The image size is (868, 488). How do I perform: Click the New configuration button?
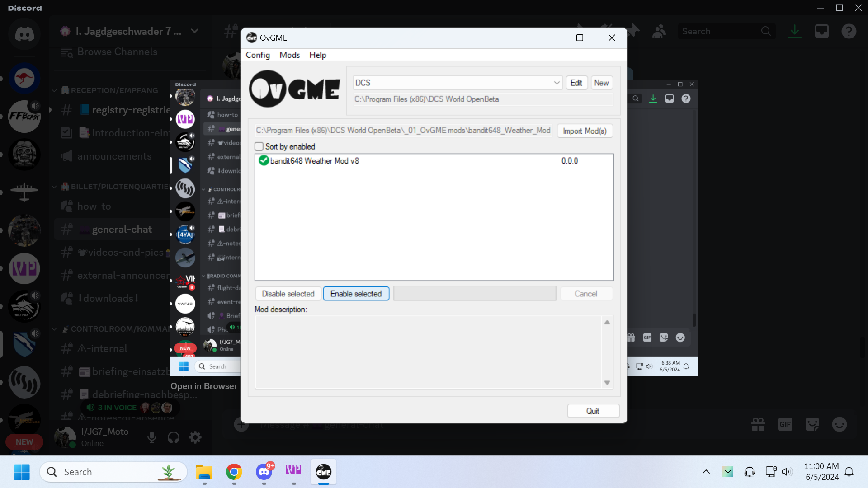click(x=601, y=83)
